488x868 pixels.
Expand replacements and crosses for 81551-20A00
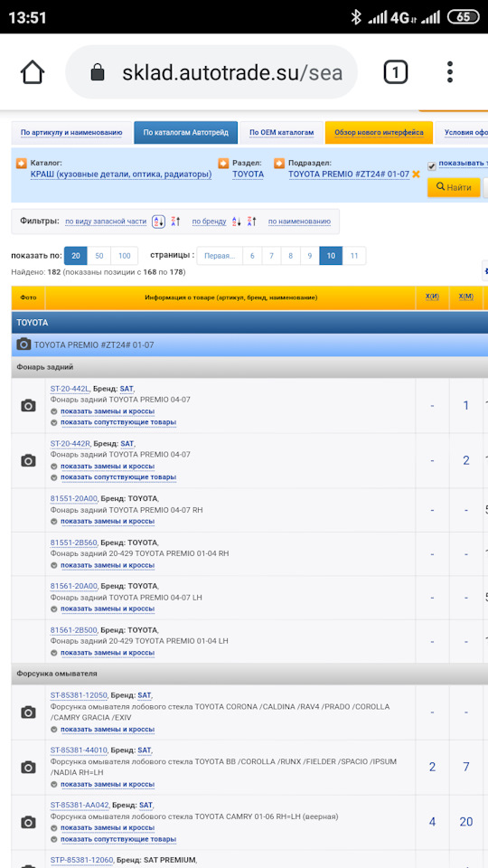(x=108, y=522)
